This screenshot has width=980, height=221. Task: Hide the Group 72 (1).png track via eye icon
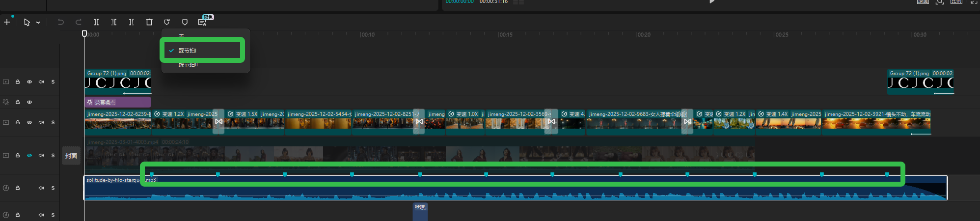(29, 82)
